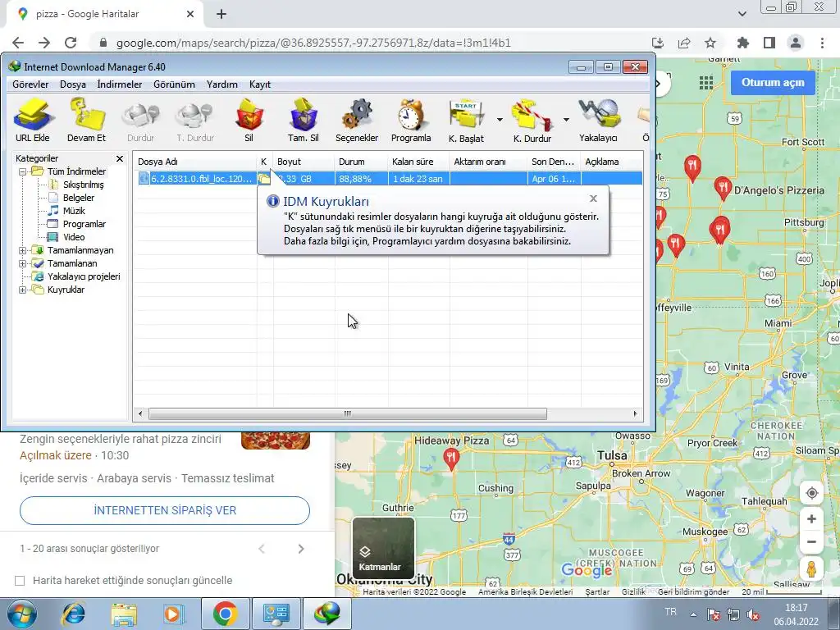Go to next results page arrow
The height and width of the screenshot is (630, 840).
coord(301,549)
